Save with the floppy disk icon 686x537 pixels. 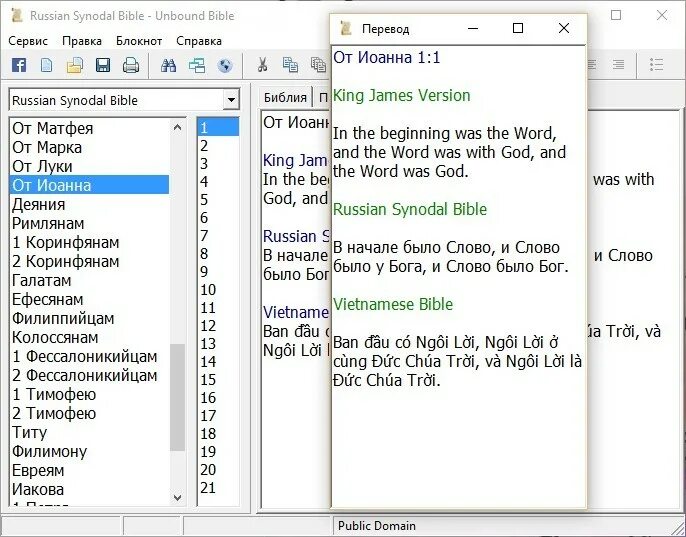[103, 65]
